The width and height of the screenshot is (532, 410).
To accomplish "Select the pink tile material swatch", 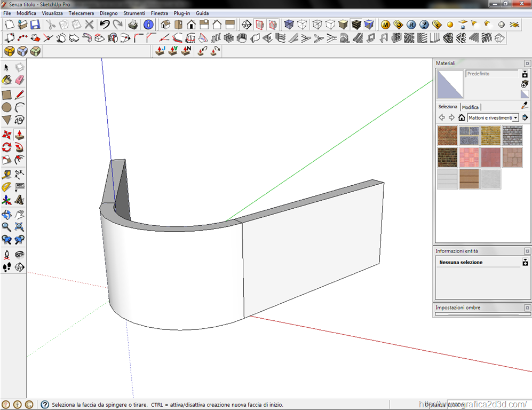I will (x=469, y=157).
